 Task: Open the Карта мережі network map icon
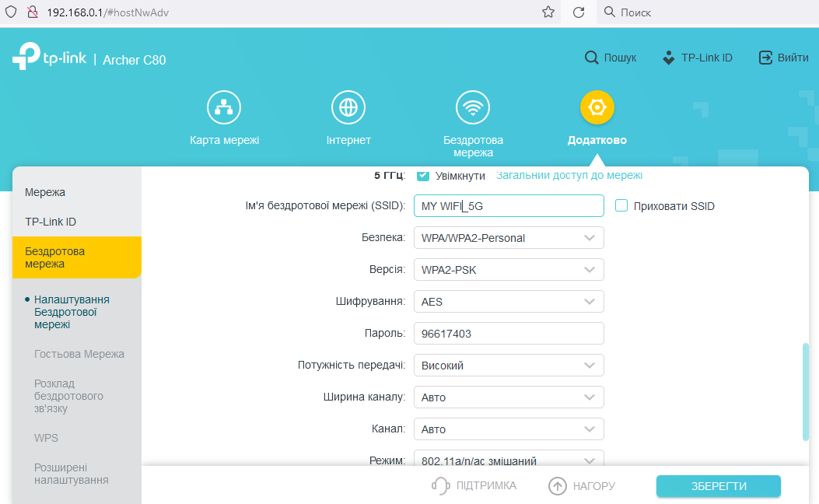tap(223, 107)
